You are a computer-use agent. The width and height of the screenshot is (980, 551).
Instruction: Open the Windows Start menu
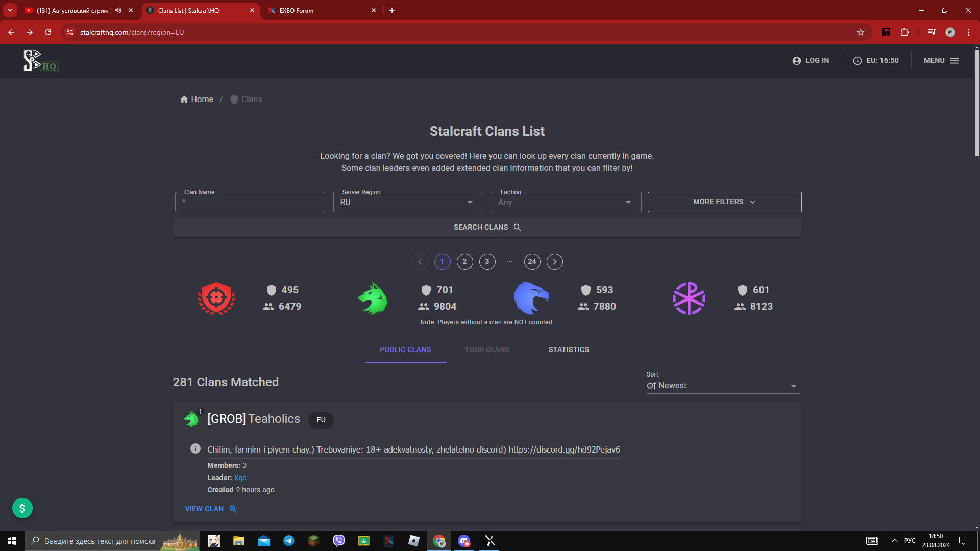tap(12, 541)
